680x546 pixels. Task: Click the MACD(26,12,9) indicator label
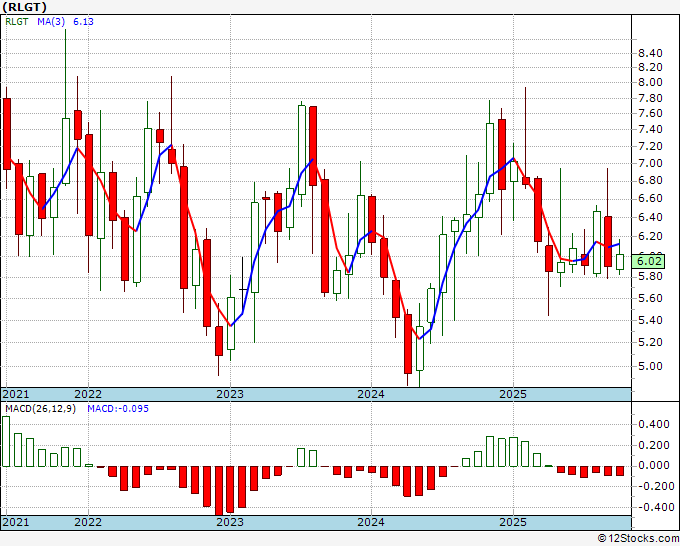pos(40,409)
